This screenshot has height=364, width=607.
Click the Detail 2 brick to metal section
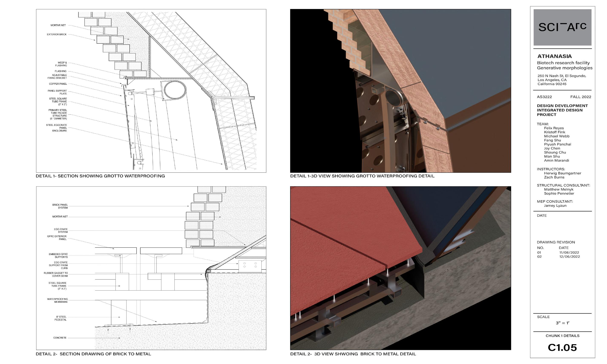click(x=151, y=268)
